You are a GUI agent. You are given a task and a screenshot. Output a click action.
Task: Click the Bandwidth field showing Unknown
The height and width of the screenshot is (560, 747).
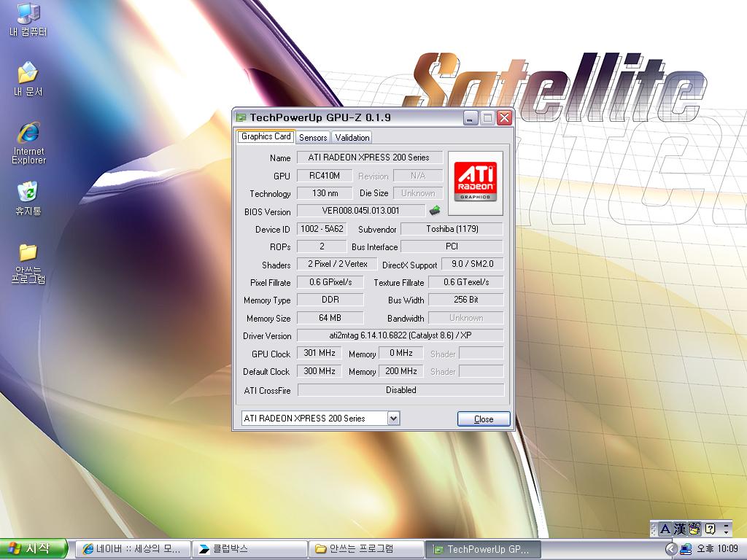click(x=466, y=318)
